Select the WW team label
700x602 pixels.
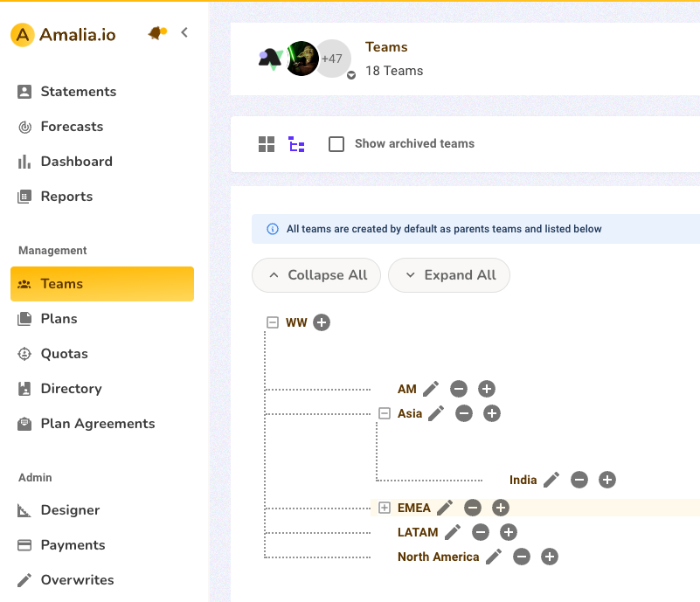pos(296,322)
